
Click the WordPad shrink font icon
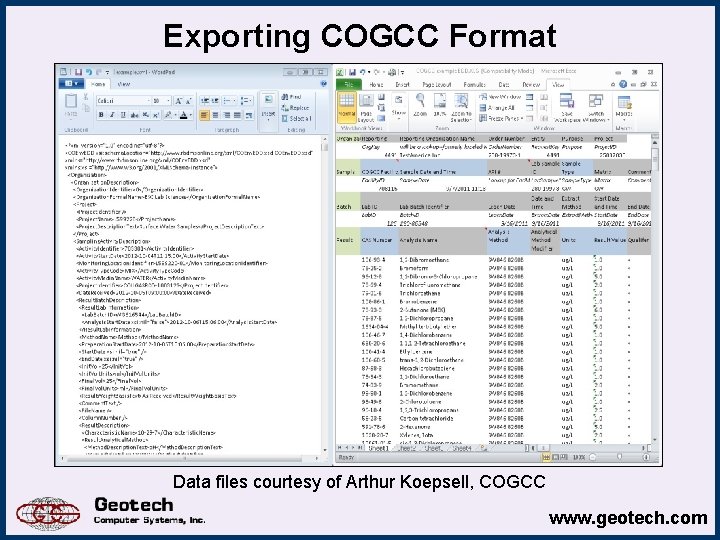pos(189,101)
